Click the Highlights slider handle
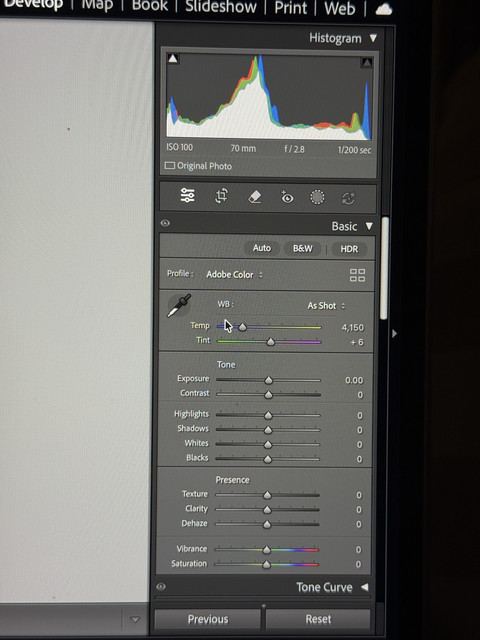This screenshot has height=640, width=480. (x=268, y=416)
